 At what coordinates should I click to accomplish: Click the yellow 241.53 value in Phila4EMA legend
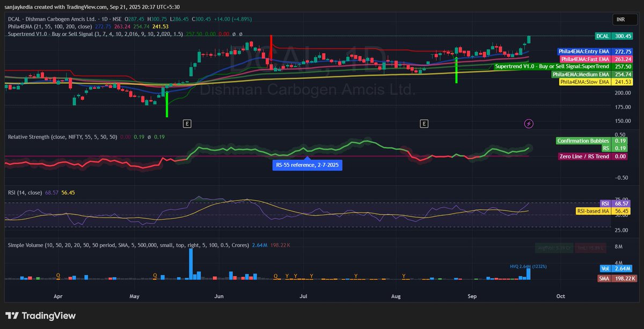click(x=160, y=26)
